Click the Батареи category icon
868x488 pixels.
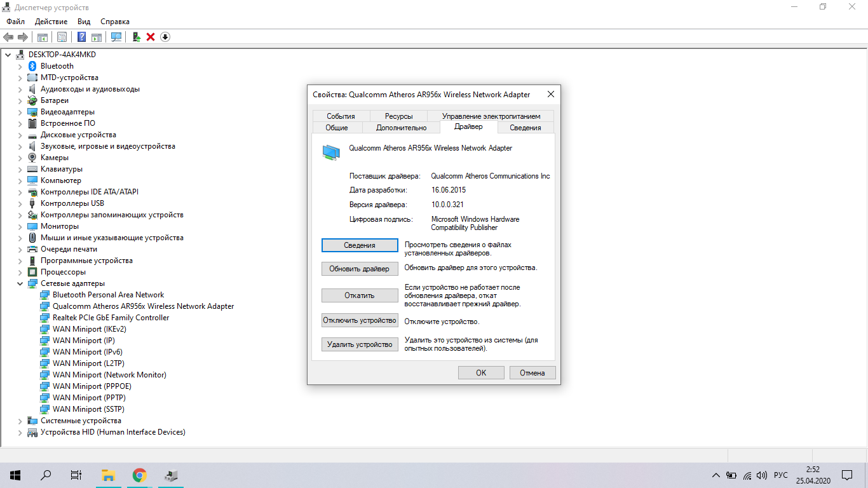32,100
